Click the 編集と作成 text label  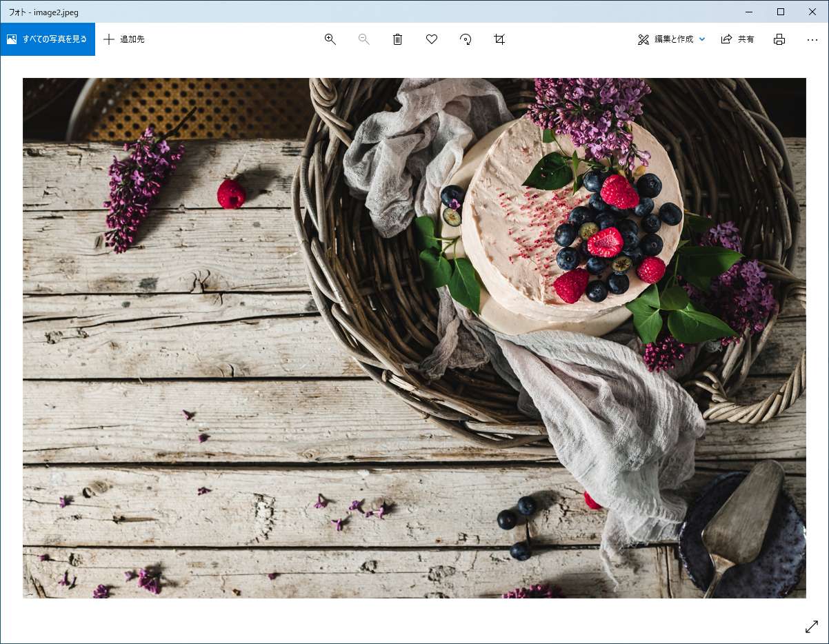click(672, 39)
